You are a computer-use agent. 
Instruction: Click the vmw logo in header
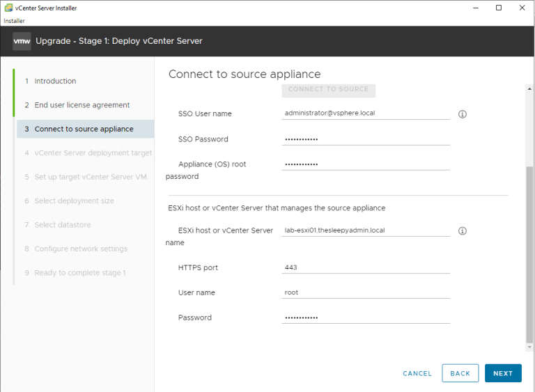tap(22, 41)
